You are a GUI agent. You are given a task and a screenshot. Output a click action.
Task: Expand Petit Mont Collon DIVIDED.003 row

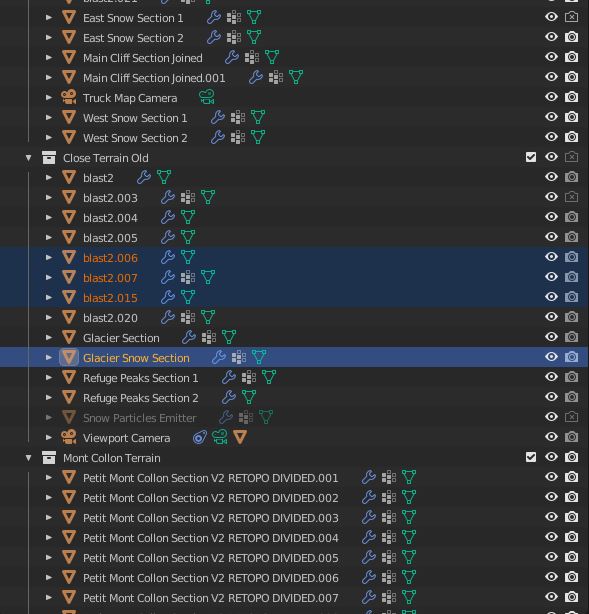coord(49,517)
